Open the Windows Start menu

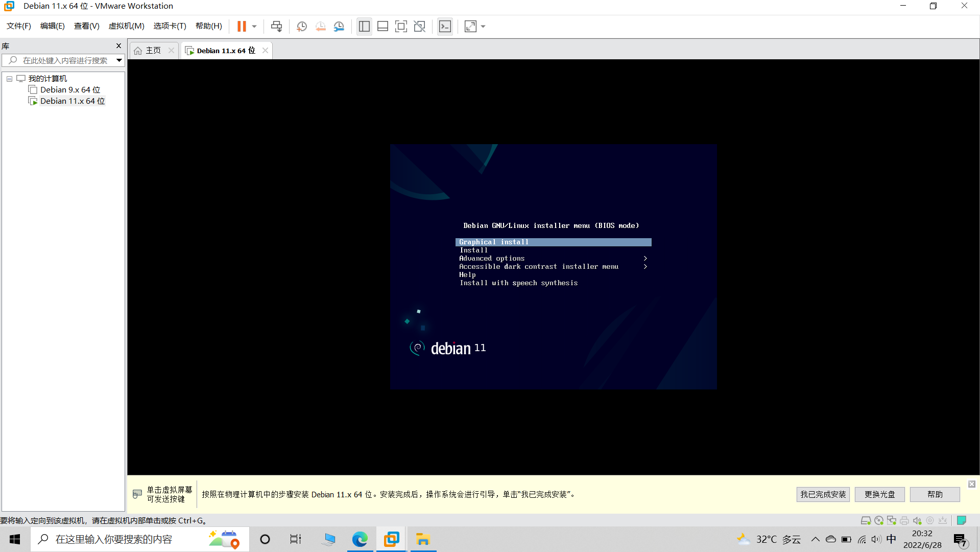click(15, 539)
